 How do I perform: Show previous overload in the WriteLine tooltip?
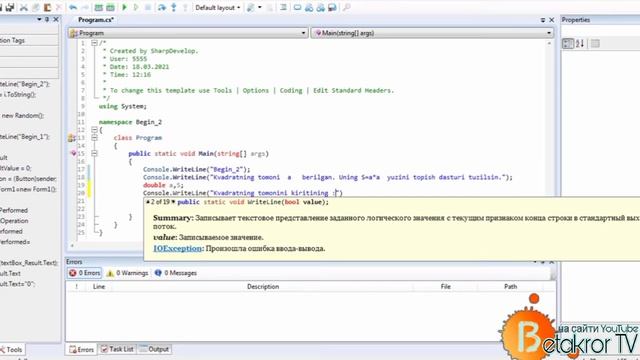coord(148,202)
